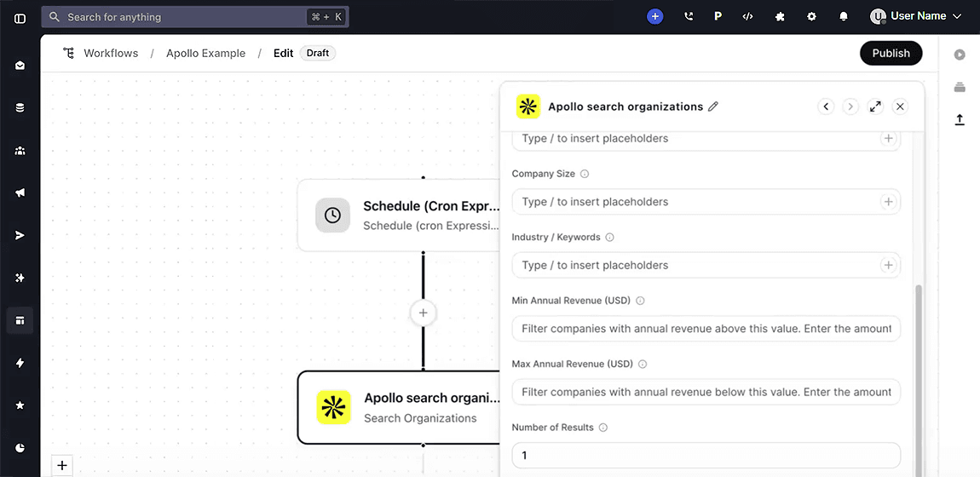
Task: Focus the Industry / Keywords input
Action: [x=706, y=266]
